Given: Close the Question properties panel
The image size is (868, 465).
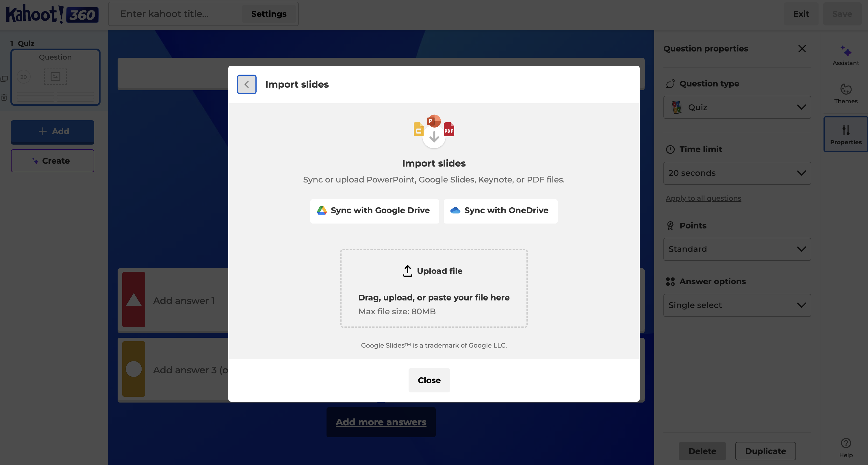Looking at the screenshot, I should (802, 49).
